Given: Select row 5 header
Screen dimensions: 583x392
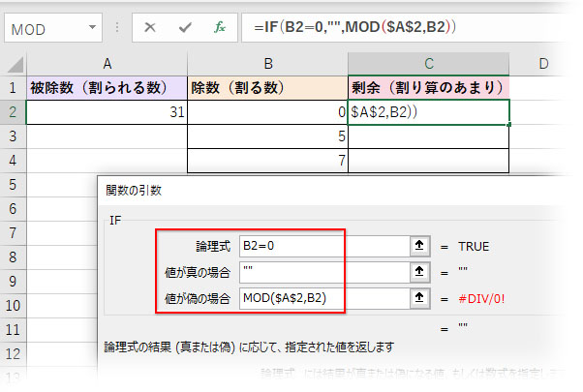Looking at the screenshot, I should pyautogui.click(x=13, y=185).
